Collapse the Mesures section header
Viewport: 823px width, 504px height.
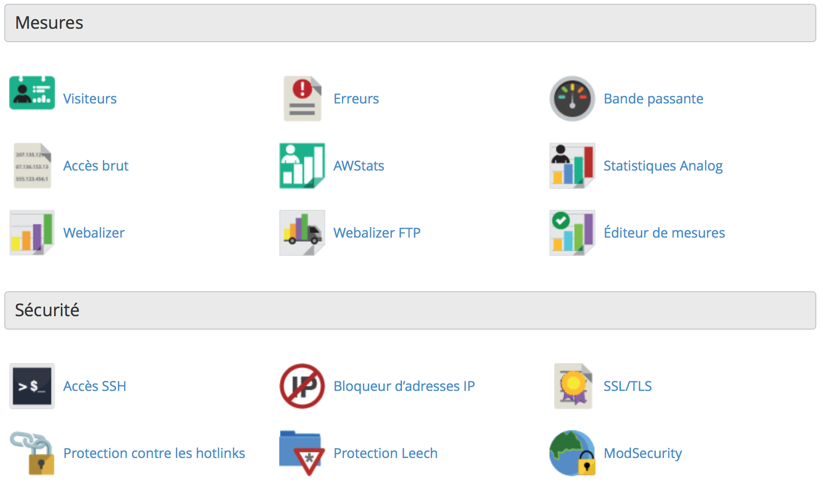410,23
